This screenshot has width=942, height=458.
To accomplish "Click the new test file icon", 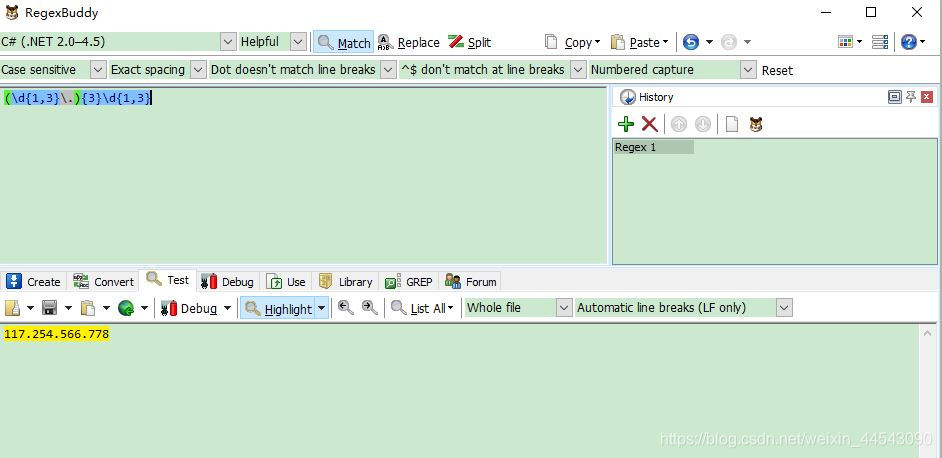I will 12,308.
